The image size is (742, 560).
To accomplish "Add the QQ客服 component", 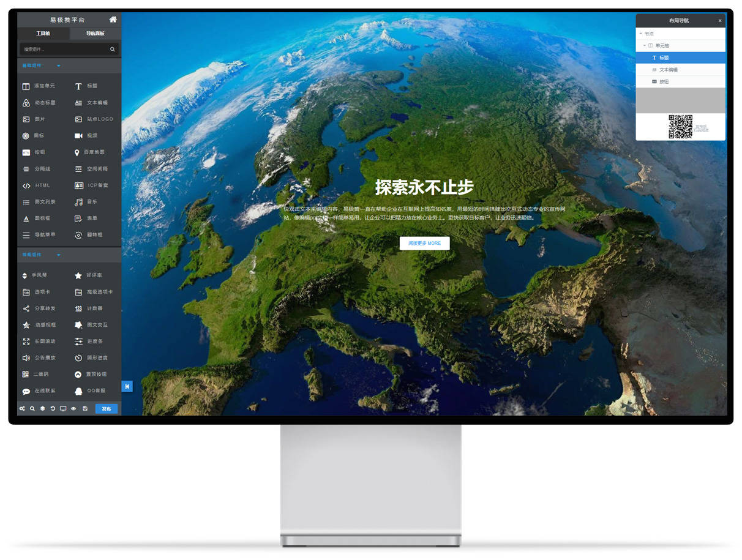I will click(90, 391).
